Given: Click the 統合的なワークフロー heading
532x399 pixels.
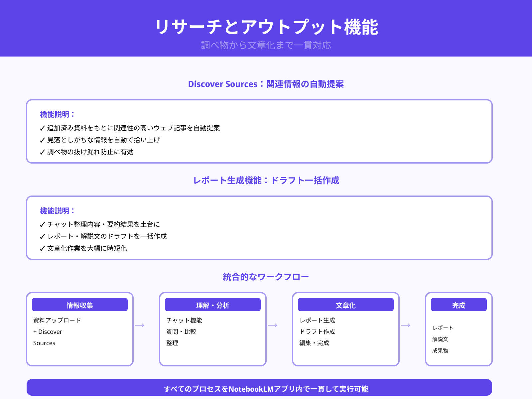Looking at the screenshot, I should pyautogui.click(x=266, y=276).
